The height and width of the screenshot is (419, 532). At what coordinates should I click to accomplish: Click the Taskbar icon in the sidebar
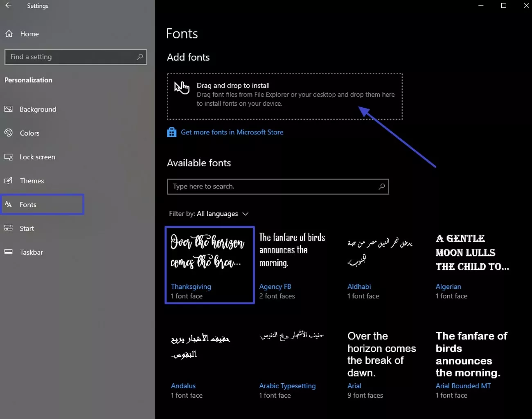(9, 252)
